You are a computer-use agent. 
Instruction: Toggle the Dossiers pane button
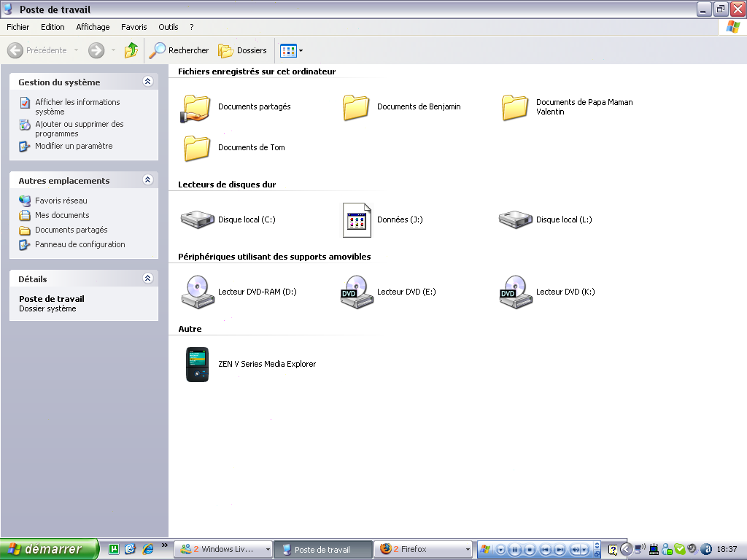[243, 50]
